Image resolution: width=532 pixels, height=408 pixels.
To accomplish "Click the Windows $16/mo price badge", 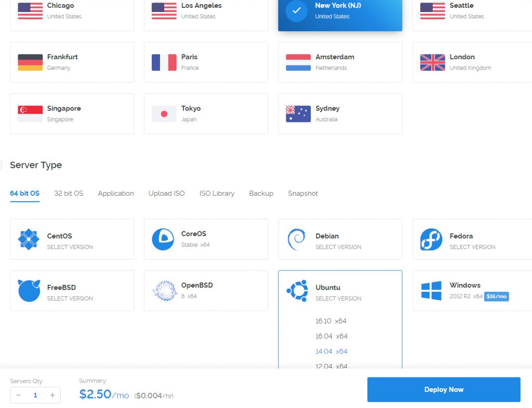I will point(496,296).
